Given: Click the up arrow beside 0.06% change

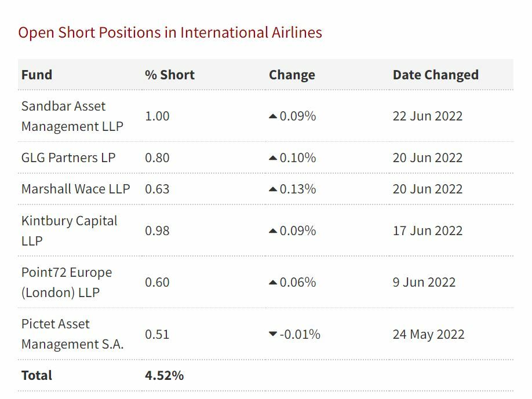Looking at the screenshot, I should click(x=273, y=283).
